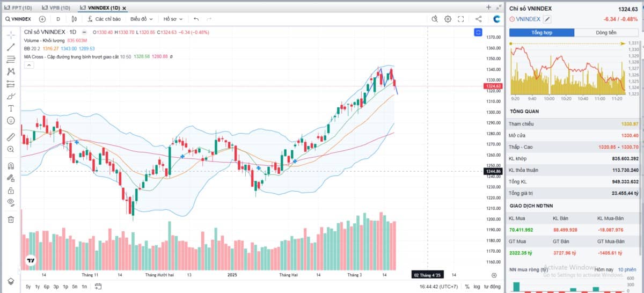Open chart settings gear icon
This screenshot has height=293, width=644.
(x=448, y=19)
